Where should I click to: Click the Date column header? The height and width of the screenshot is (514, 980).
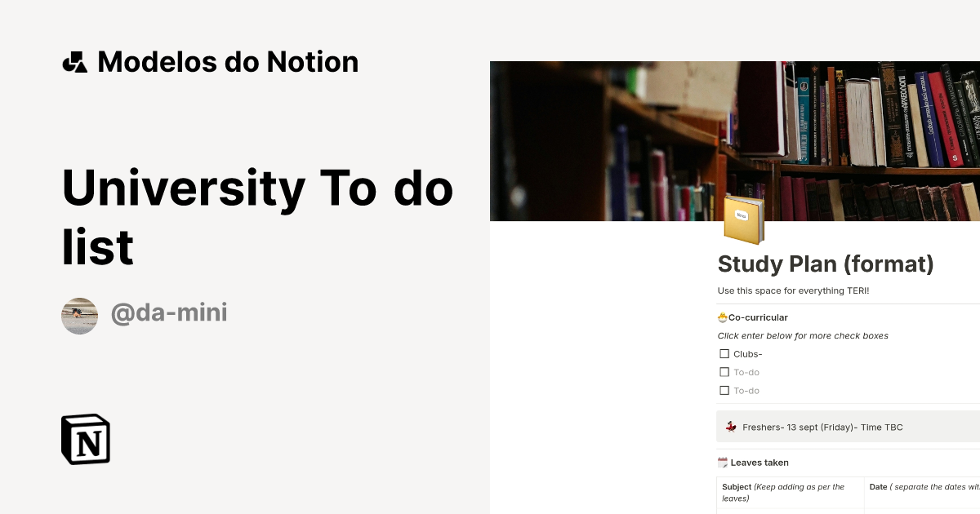click(879, 486)
